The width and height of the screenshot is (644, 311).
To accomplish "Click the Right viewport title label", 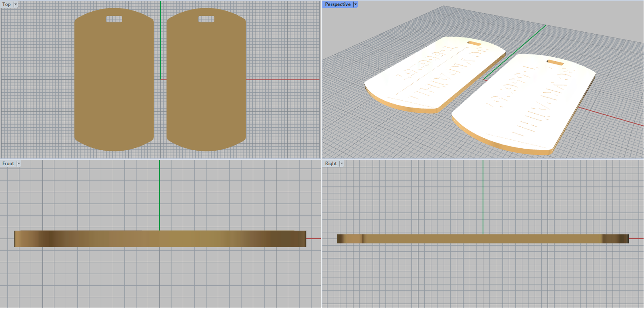I will (x=331, y=164).
